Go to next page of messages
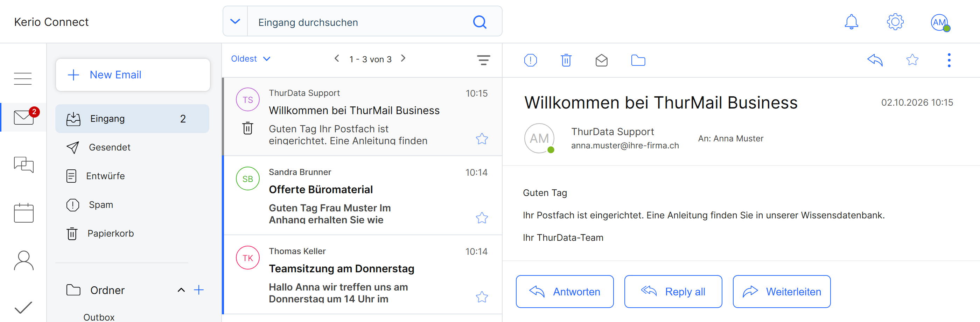 tap(403, 58)
